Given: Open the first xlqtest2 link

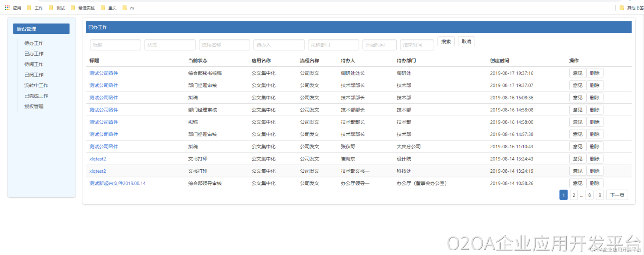Looking at the screenshot, I should pos(97,159).
